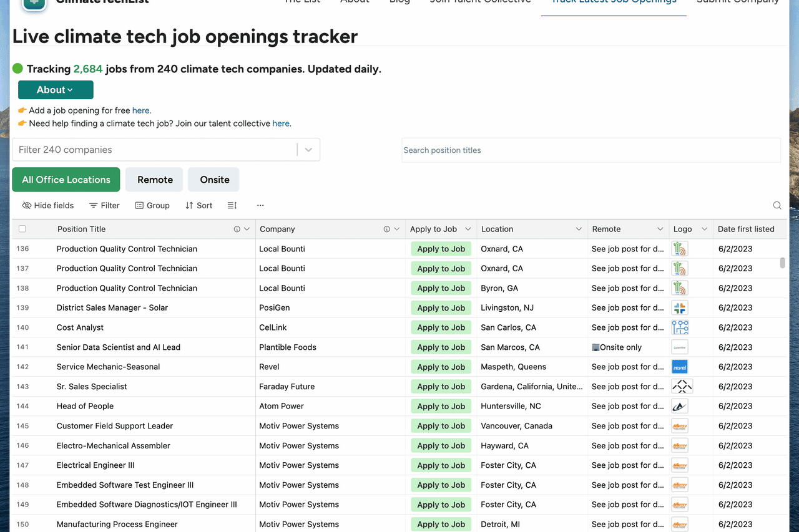Click 'Plantible Foods' company cell
The image size is (799, 532).
(330, 347)
